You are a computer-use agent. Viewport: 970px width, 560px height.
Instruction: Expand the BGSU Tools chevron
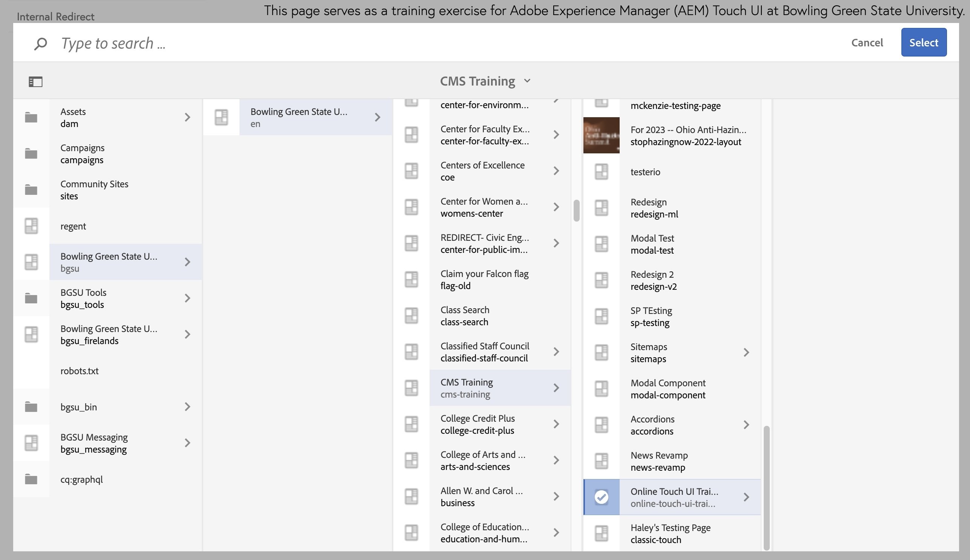[x=187, y=298]
